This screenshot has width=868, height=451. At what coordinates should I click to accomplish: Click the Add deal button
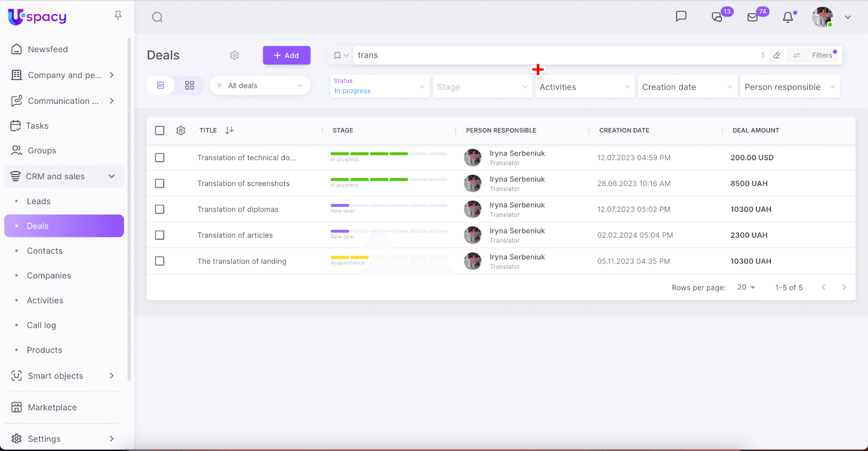tap(286, 55)
